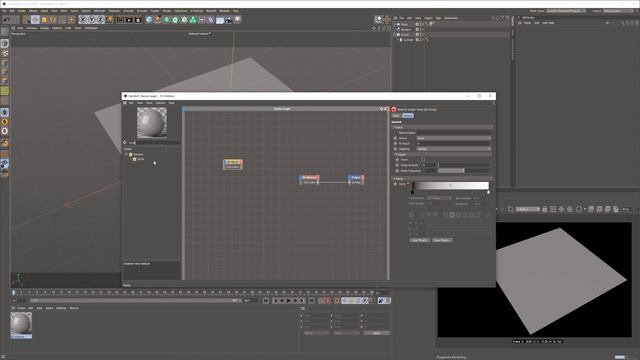The height and width of the screenshot is (360, 640).
Task: Click the Apply button in coordinates panel
Action: tap(377, 333)
